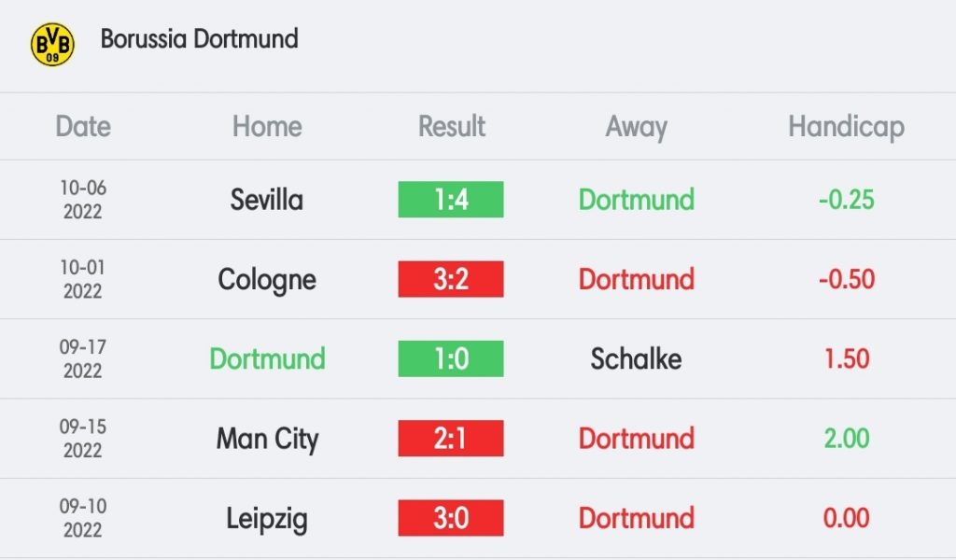This screenshot has width=956, height=560.
Task: Click the Sevilla home team name
Action: coord(266,199)
